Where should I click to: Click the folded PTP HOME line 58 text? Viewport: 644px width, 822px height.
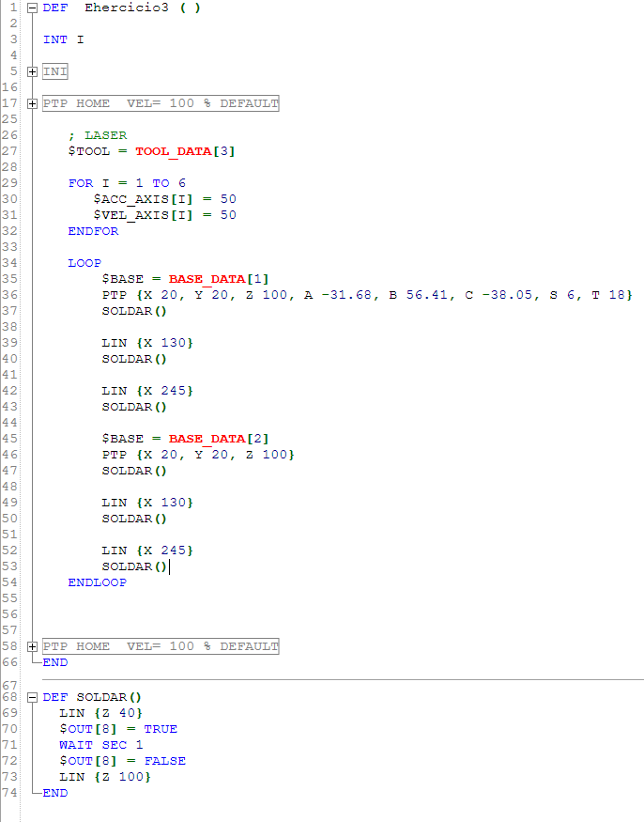click(161, 646)
